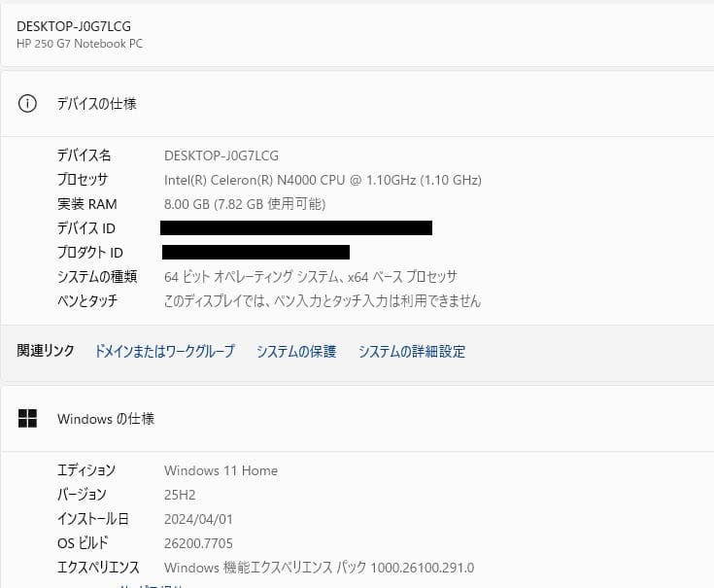This screenshot has width=714, height=588.
Task: Click the エクスペリエンス label
Action: [x=98, y=567]
